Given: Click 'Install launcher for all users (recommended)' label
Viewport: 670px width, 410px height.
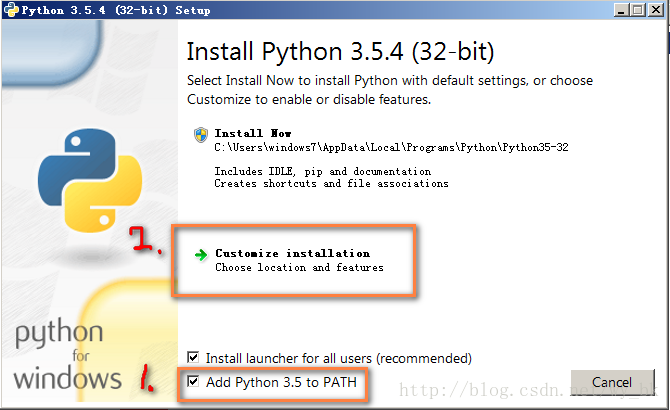Looking at the screenshot, I should (x=339, y=358).
